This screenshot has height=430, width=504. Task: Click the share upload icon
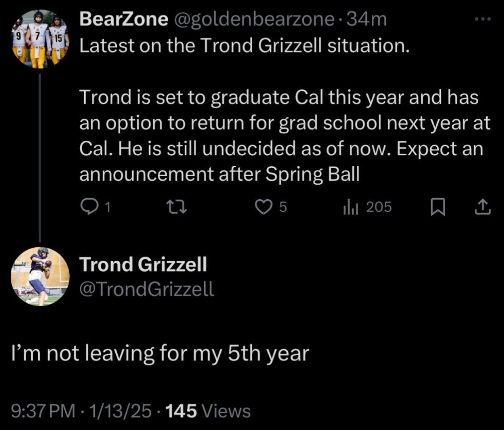pos(482,207)
